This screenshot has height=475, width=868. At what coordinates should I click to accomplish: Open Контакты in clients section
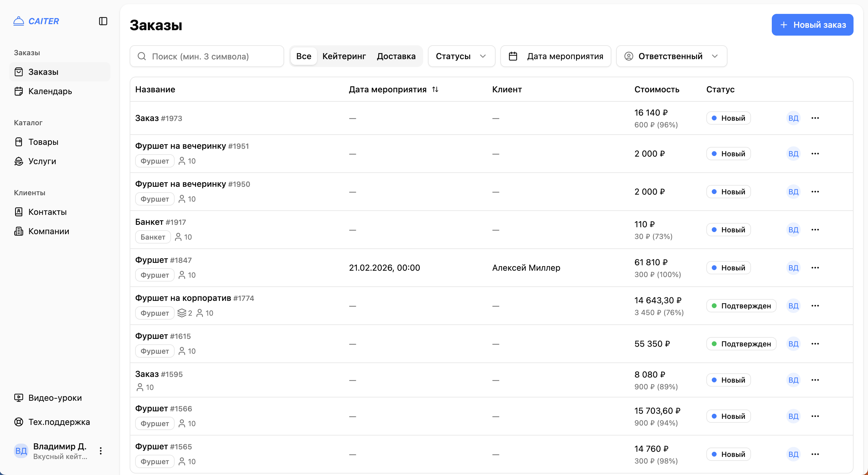pos(47,212)
